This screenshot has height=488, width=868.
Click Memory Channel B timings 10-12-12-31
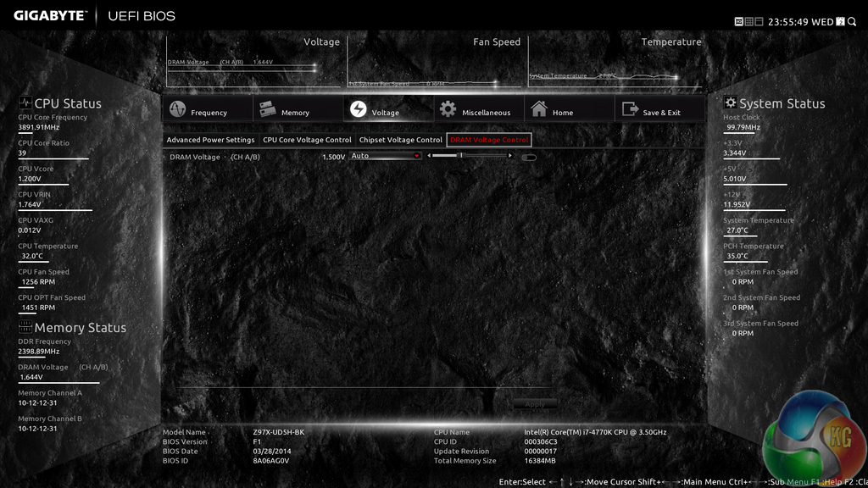point(37,429)
